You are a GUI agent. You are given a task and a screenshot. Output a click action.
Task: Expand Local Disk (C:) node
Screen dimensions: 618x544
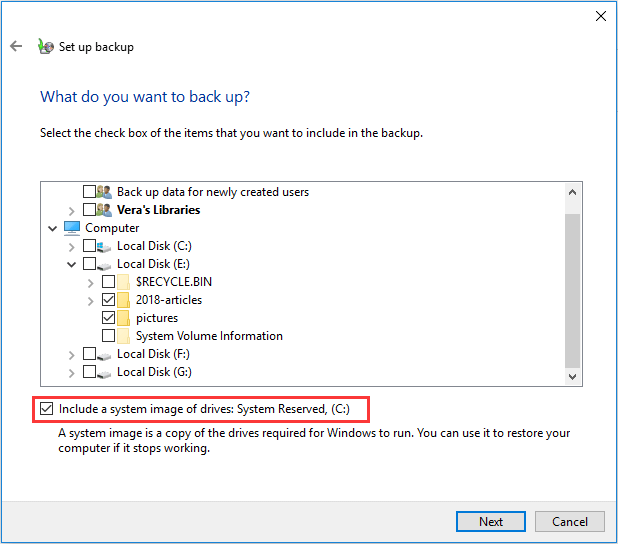pyautogui.click(x=71, y=247)
